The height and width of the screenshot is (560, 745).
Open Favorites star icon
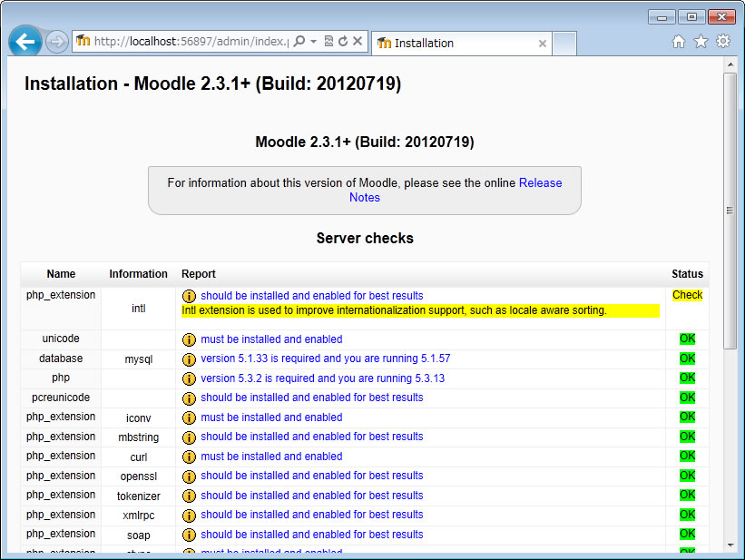(x=701, y=42)
